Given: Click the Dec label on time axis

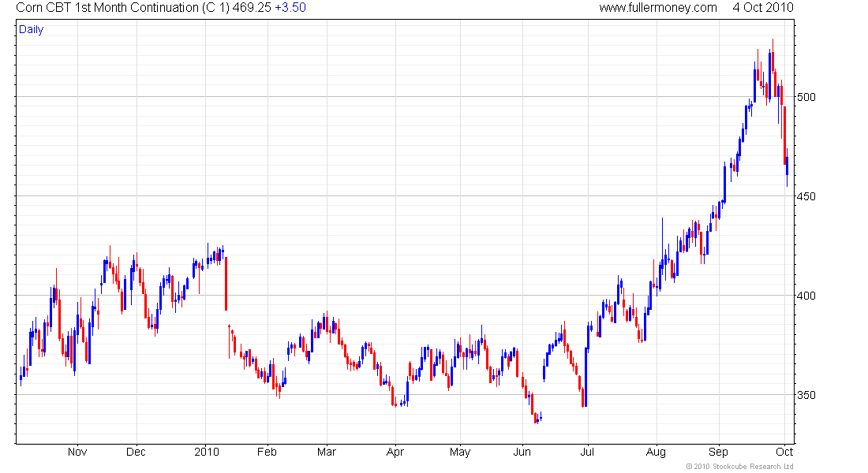Looking at the screenshot, I should click(x=137, y=452).
